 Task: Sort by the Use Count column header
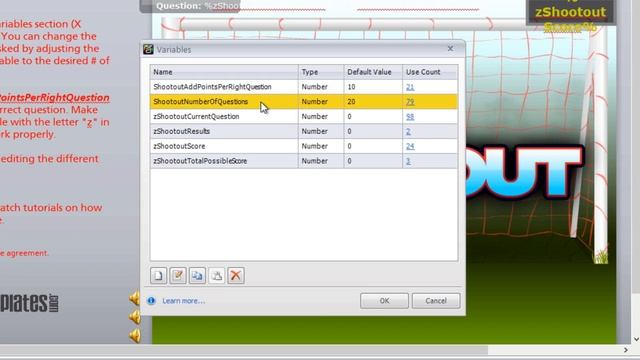pos(430,72)
